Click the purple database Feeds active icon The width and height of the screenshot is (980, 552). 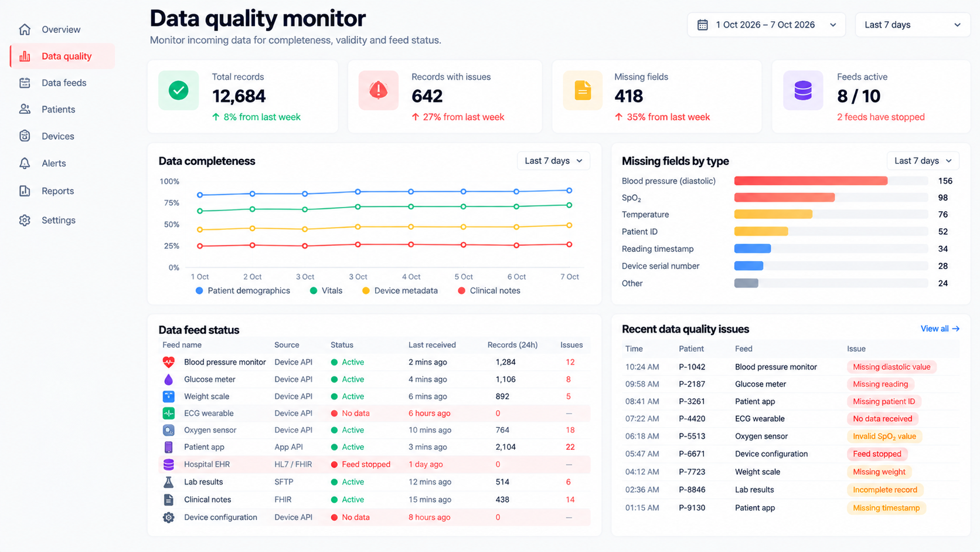803,90
